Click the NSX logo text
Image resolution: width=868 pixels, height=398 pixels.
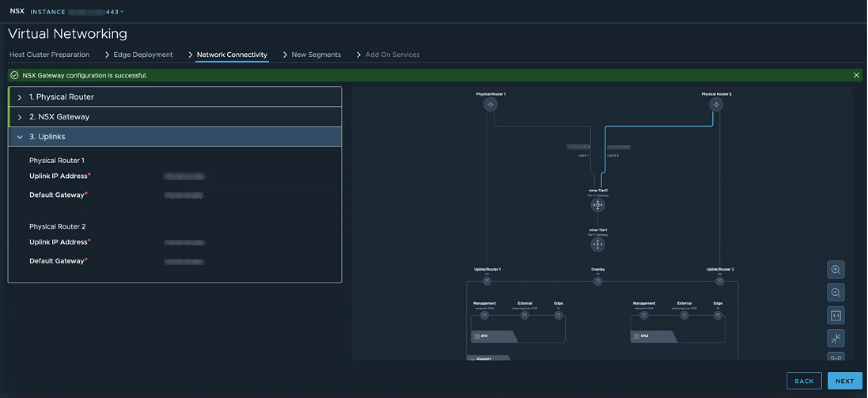(x=17, y=11)
